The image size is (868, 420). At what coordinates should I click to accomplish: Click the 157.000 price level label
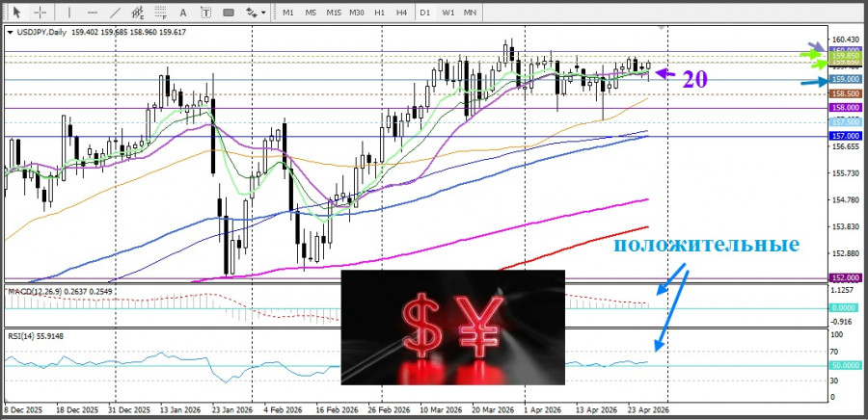tap(845, 136)
